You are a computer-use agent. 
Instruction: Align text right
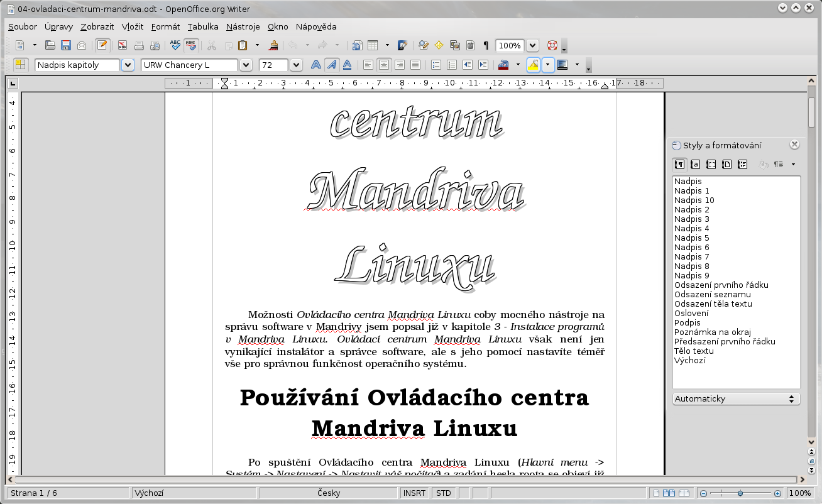pos(399,65)
